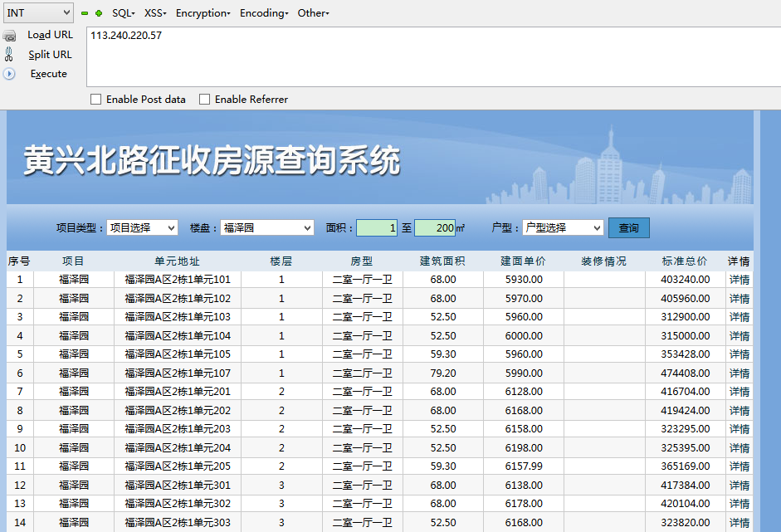Click the green plus icon in HackBar

[x=99, y=13]
